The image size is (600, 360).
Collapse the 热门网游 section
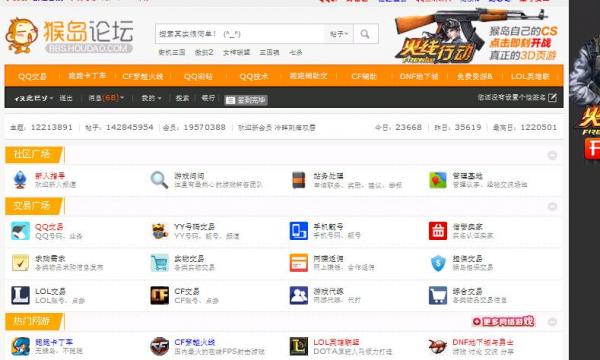tap(552, 322)
